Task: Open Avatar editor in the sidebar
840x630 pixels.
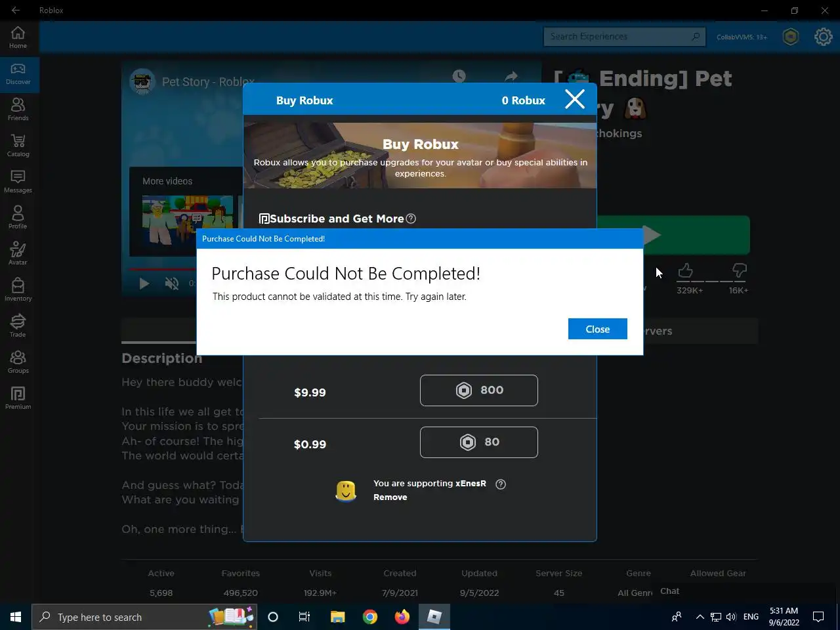Action: [x=18, y=254]
